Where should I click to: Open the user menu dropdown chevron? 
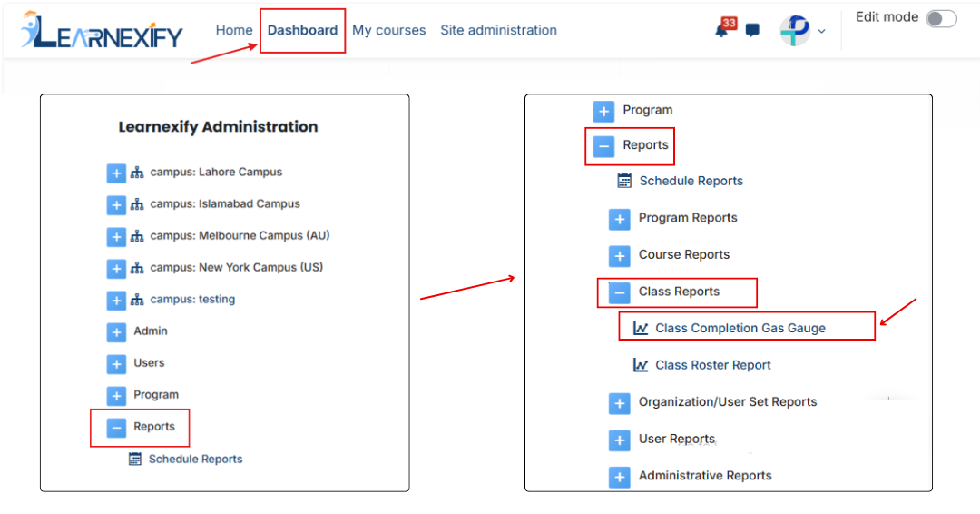821,31
